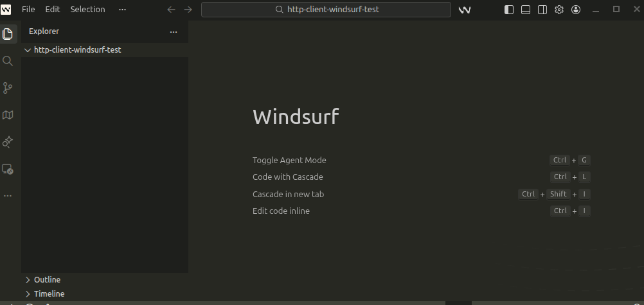The image size is (644, 305).
Task: Open the settings gear icon
Action: pos(559,10)
